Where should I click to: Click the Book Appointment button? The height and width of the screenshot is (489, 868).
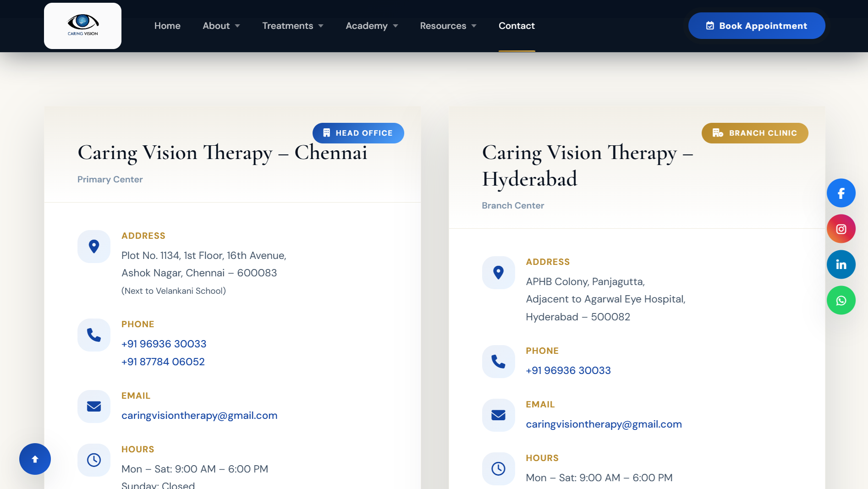756,26
